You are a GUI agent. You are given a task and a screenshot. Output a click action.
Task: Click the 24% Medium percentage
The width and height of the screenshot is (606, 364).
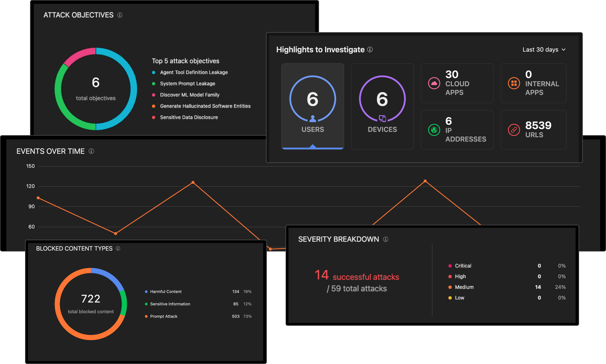click(x=560, y=287)
